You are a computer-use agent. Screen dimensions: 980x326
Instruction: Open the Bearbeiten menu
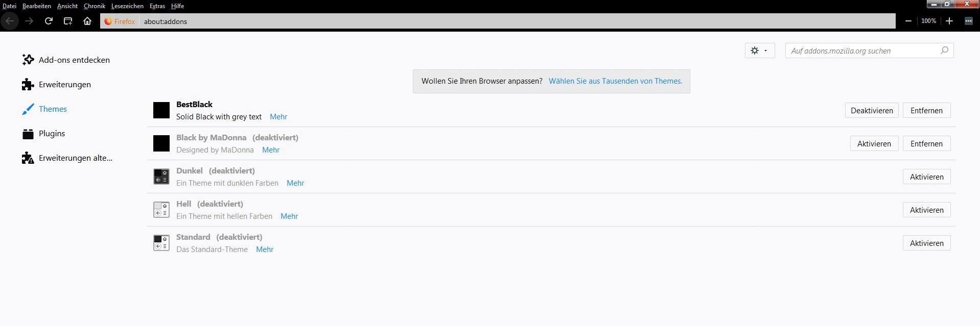pos(37,6)
